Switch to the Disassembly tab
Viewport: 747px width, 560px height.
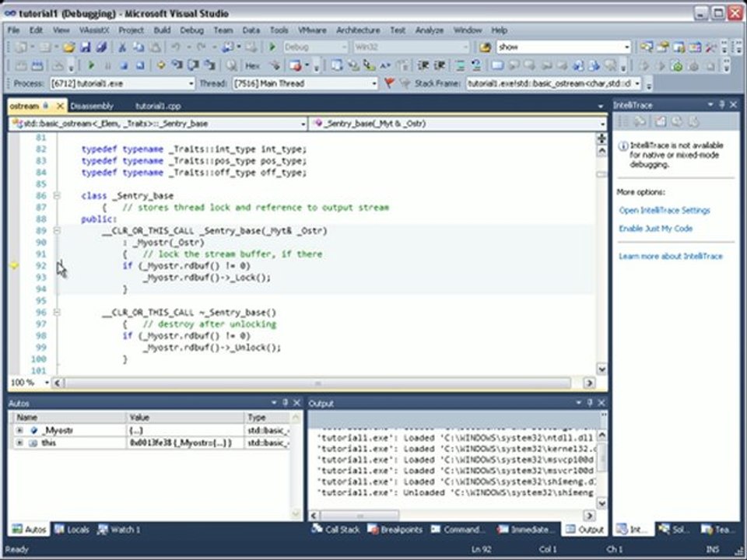point(92,107)
